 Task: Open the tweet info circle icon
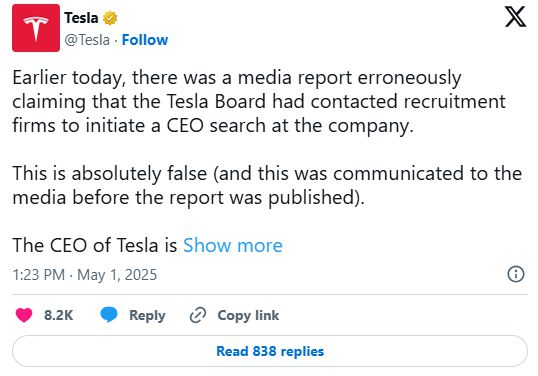(516, 274)
